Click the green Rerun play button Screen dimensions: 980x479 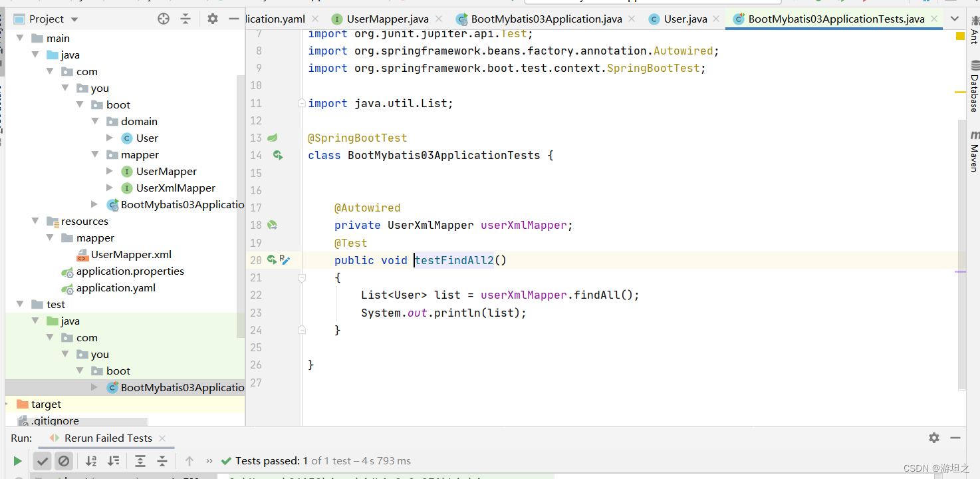pyautogui.click(x=17, y=461)
